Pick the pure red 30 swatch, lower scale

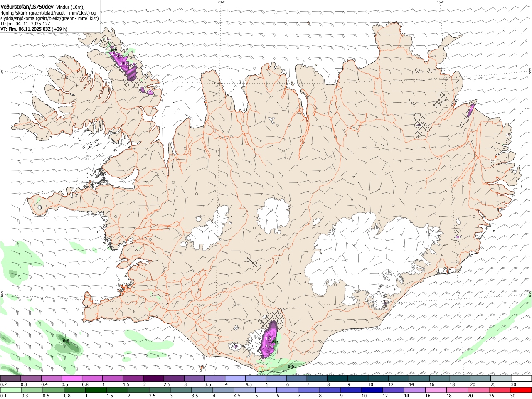point(521,390)
